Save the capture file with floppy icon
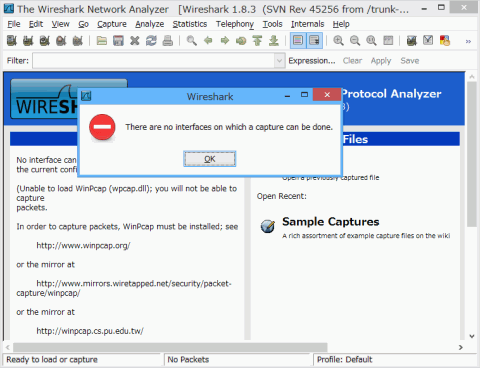This screenshot has height=368, width=480. point(118,41)
